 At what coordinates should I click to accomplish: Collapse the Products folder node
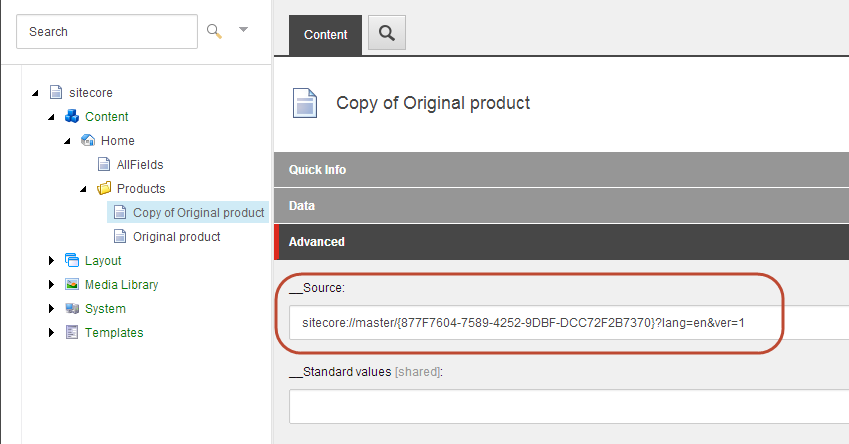84,189
